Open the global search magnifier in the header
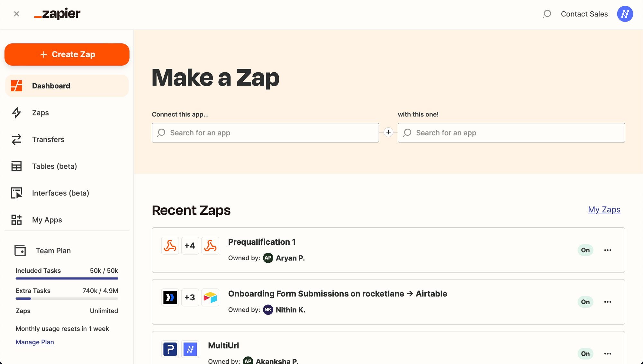The width and height of the screenshot is (643, 364). [547, 14]
